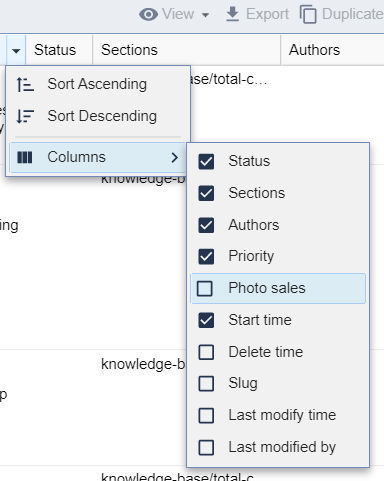Select the Delete time menu label
Image resolution: width=384 pixels, height=481 pixels.
click(266, 352)
